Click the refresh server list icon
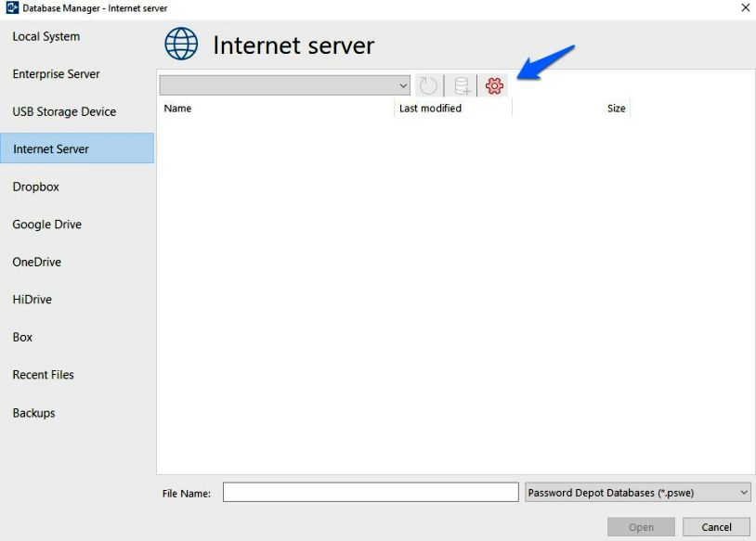The height and width of the screenshot is (541, 756). [427, 85]
